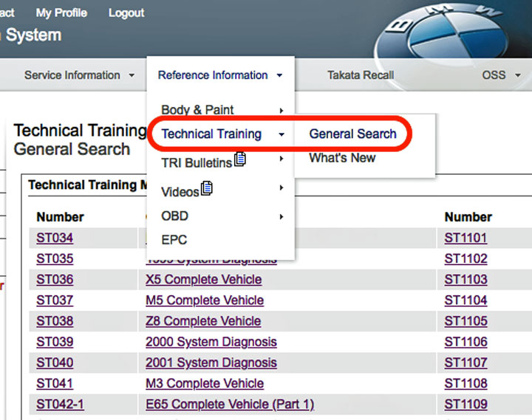The height and width of the screenshot is (420, 532).
Task: Open the ST1105 module link
Action: pyautogui.click(x=465, y=321)
